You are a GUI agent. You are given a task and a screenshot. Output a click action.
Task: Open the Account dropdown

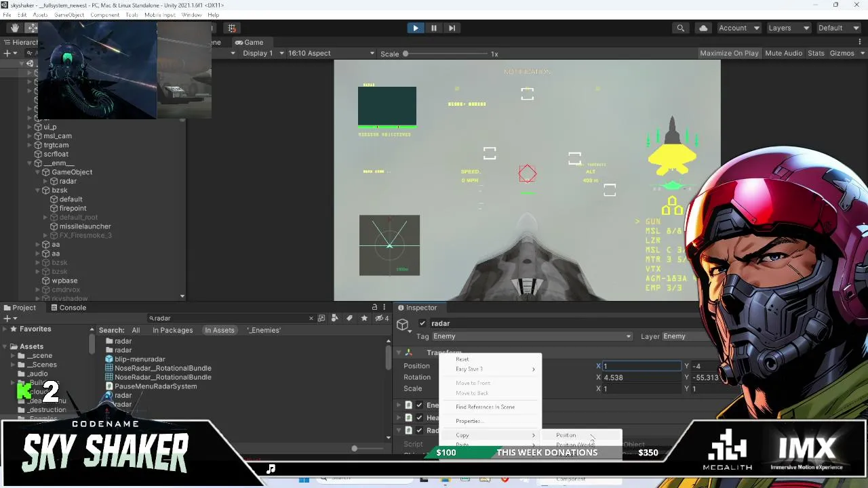(738, 28)
